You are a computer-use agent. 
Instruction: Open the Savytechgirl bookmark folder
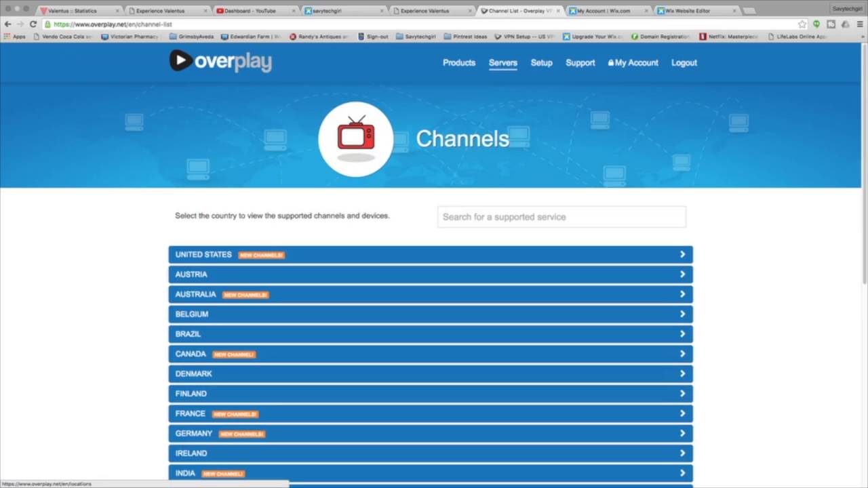[416, 37]
